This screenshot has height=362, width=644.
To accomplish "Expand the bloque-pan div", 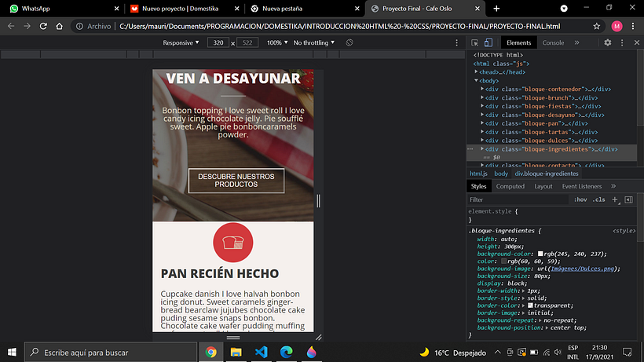I will tap(482, 123).
